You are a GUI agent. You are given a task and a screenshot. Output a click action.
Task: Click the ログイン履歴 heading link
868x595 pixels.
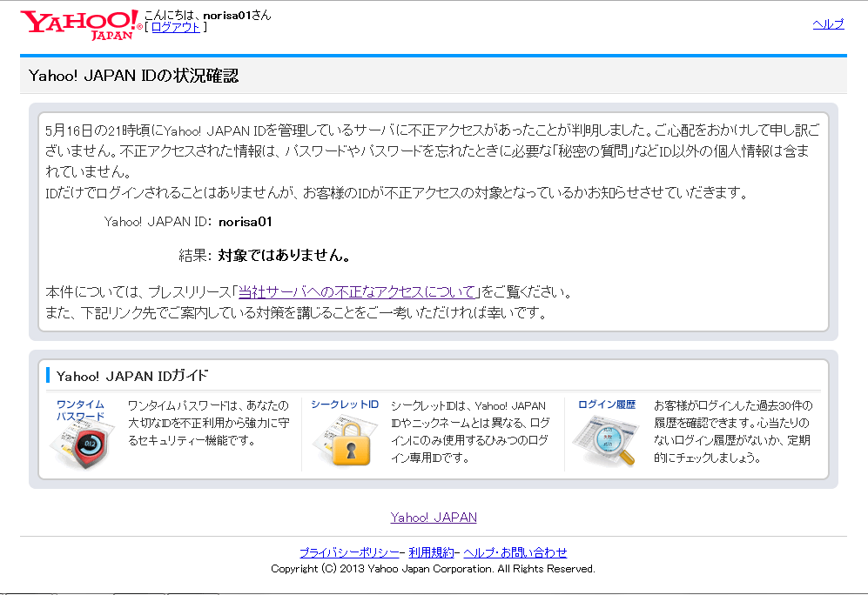click(607, 404)
